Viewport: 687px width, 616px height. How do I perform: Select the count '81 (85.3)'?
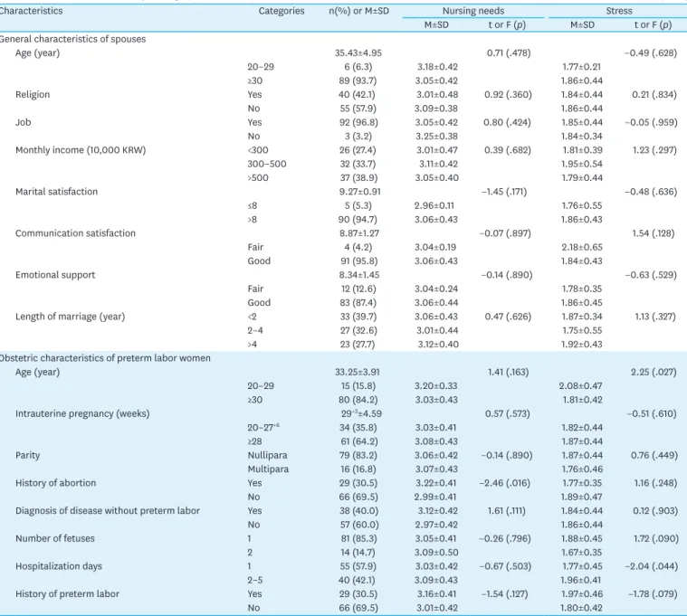358,538
